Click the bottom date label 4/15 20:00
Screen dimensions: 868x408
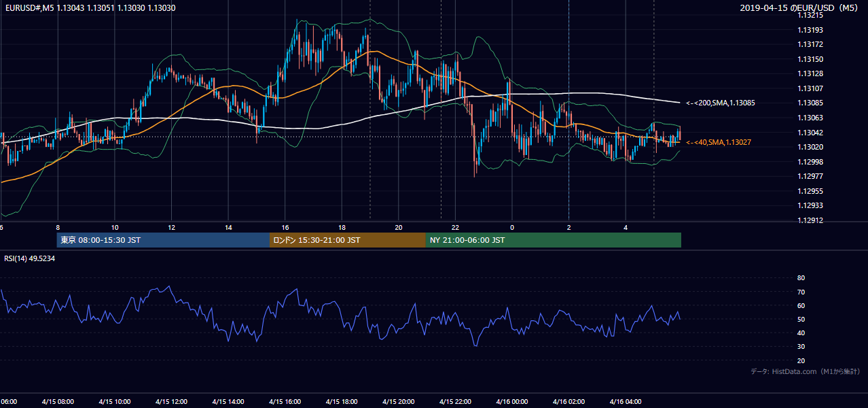(x=399, y=401)
